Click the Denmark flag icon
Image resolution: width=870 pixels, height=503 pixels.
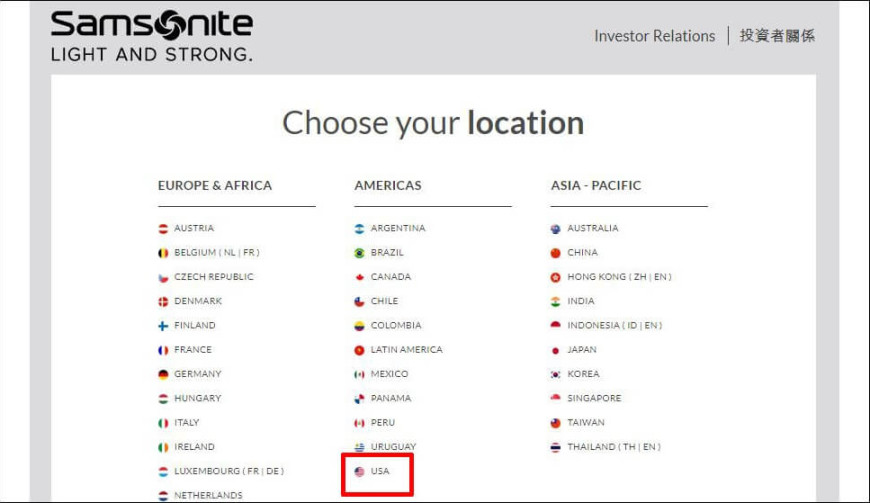pyautogui.click(x=163, y=302)
